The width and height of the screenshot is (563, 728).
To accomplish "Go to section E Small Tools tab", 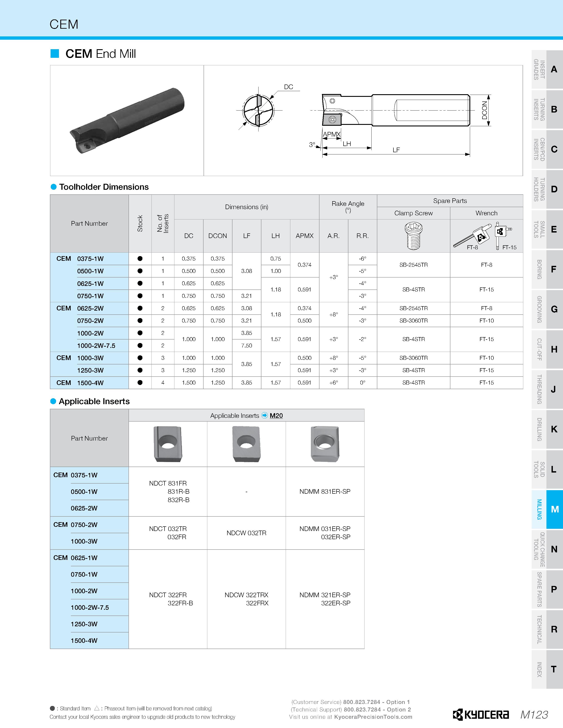I will click(547, 229).
